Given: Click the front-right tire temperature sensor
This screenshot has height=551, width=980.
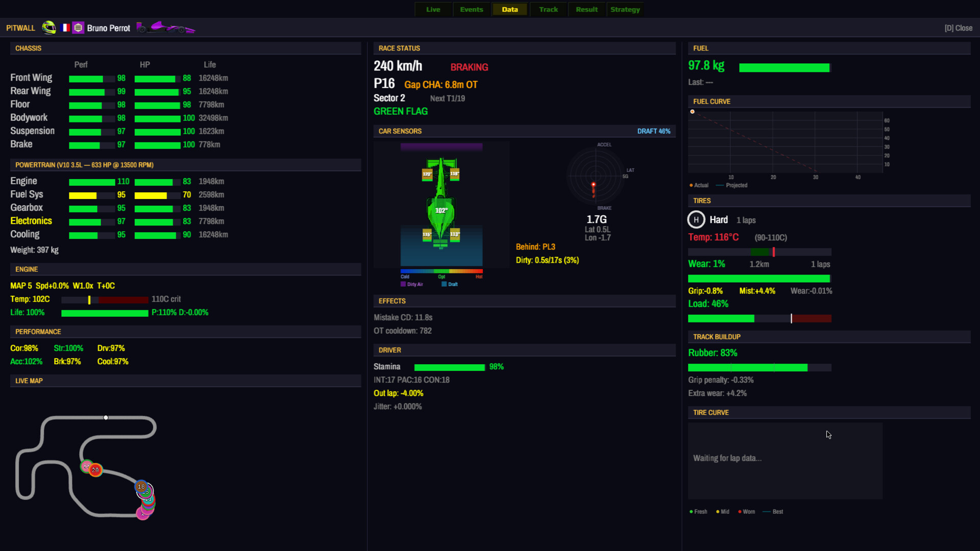Looking at the screenshot, I should point(454,173).
